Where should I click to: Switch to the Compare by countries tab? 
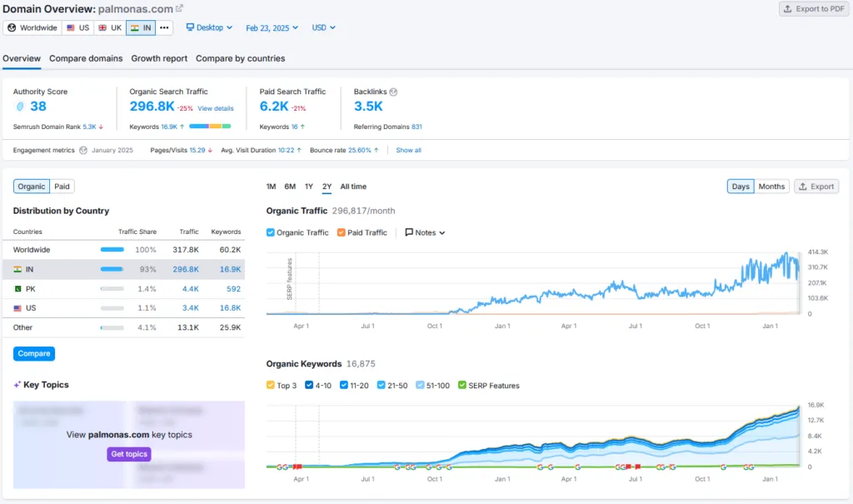tap(241, 58)
